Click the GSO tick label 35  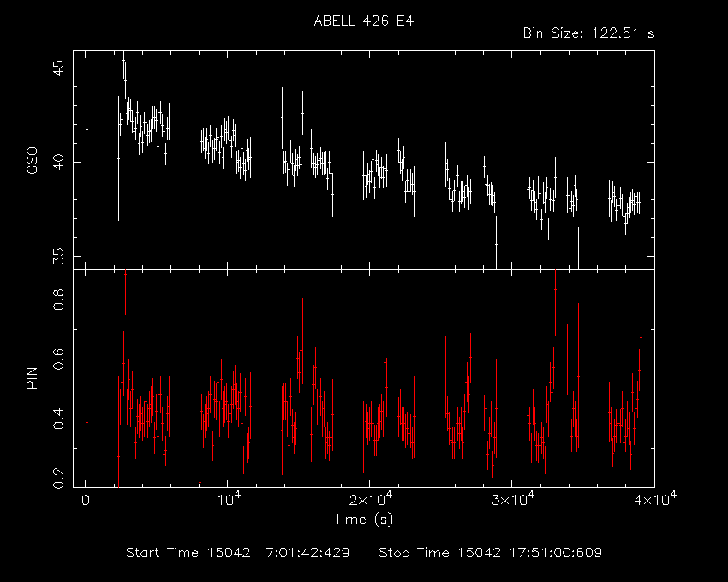(60, 256)
